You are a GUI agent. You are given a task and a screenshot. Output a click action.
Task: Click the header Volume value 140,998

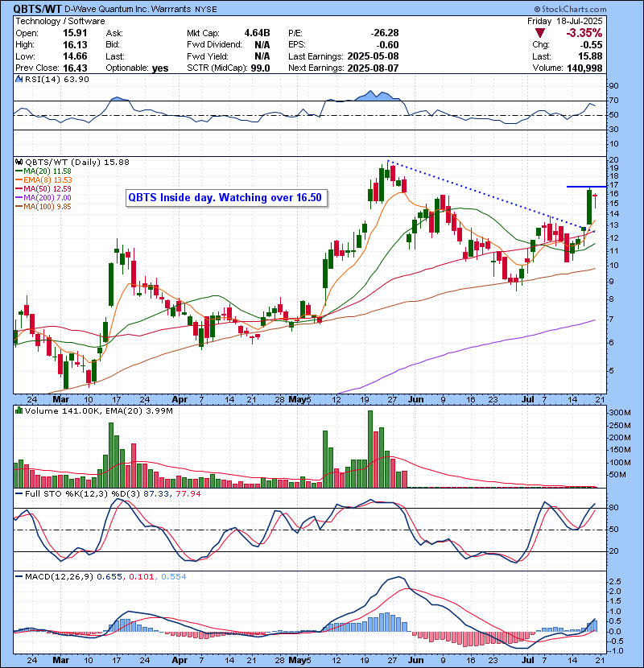(584, 68)
